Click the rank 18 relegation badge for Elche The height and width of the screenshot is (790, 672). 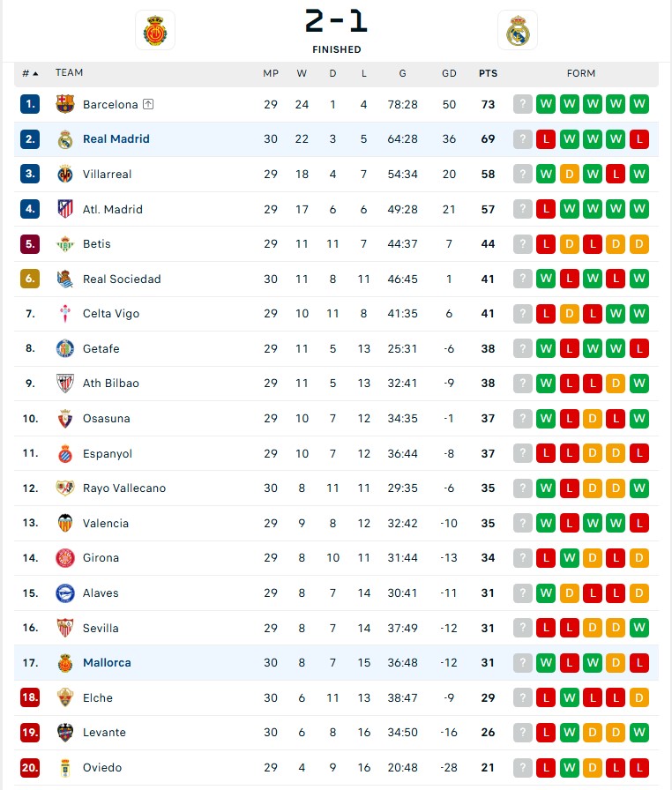click(30, 697)
